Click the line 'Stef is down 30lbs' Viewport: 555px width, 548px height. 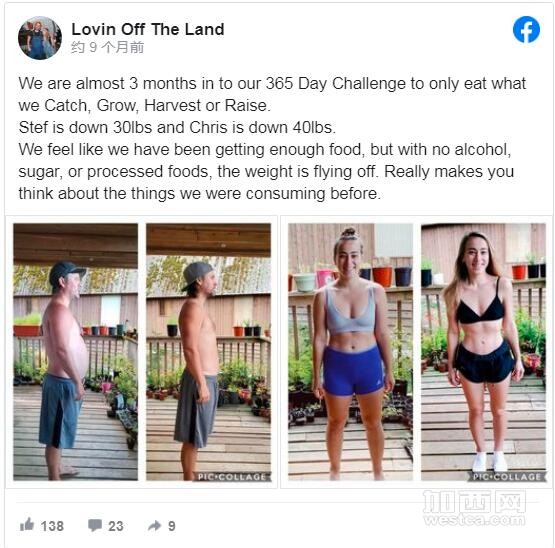pyautogui.click(x=177, y=127)
